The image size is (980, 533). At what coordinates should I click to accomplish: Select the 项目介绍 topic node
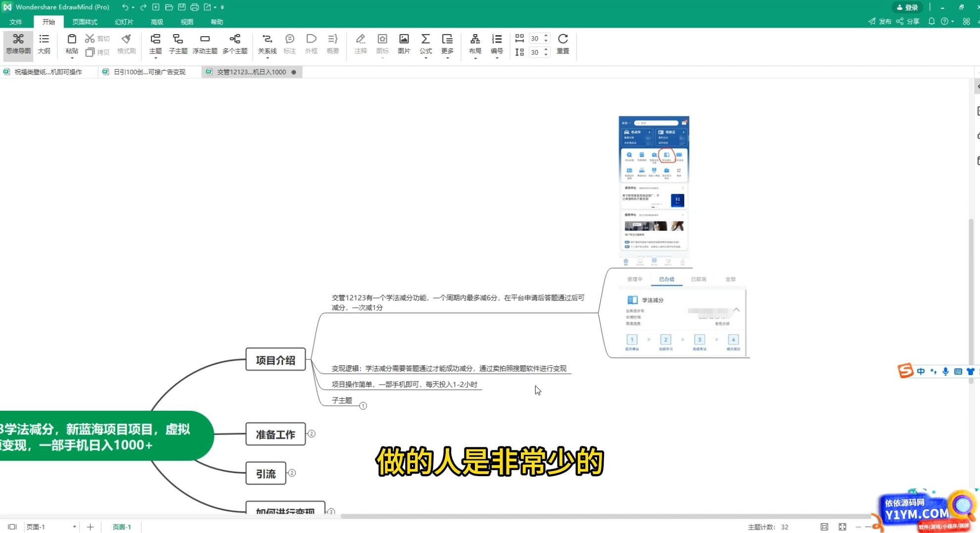coord(276,360)
